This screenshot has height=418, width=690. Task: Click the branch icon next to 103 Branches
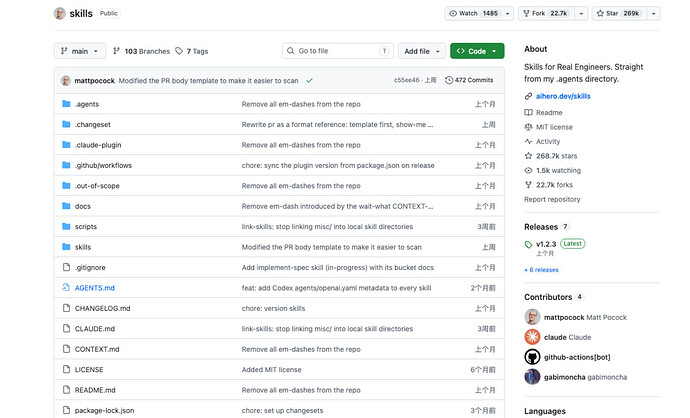click(x=117, y=51)
